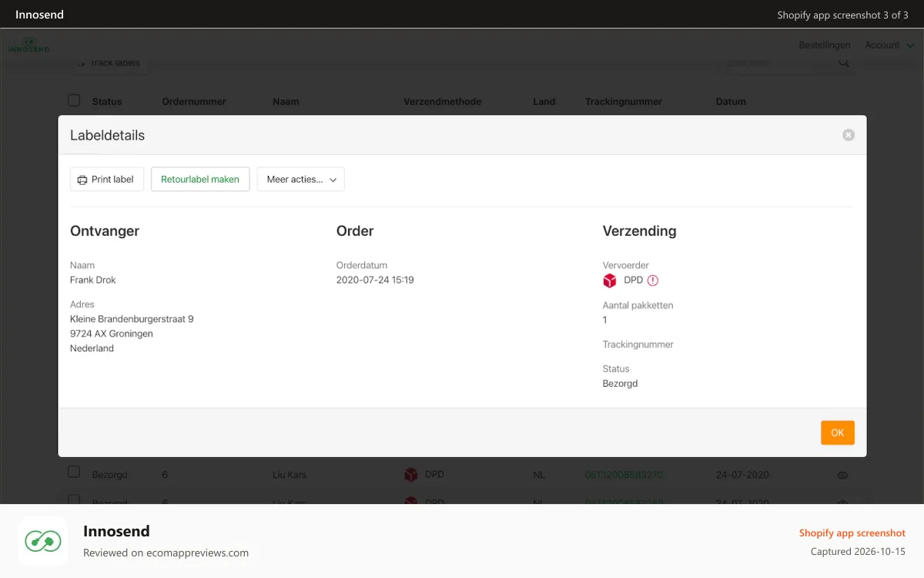Create a return label with Retourlabel maken
The width and height of the screenshot is (924, 578).
pos(200,180)
